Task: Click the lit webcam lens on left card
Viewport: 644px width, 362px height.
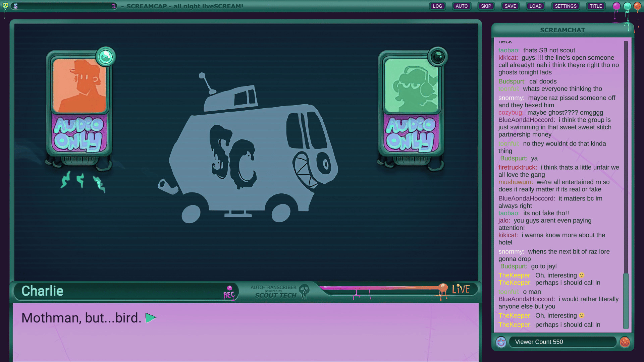Action: [106, 57]
